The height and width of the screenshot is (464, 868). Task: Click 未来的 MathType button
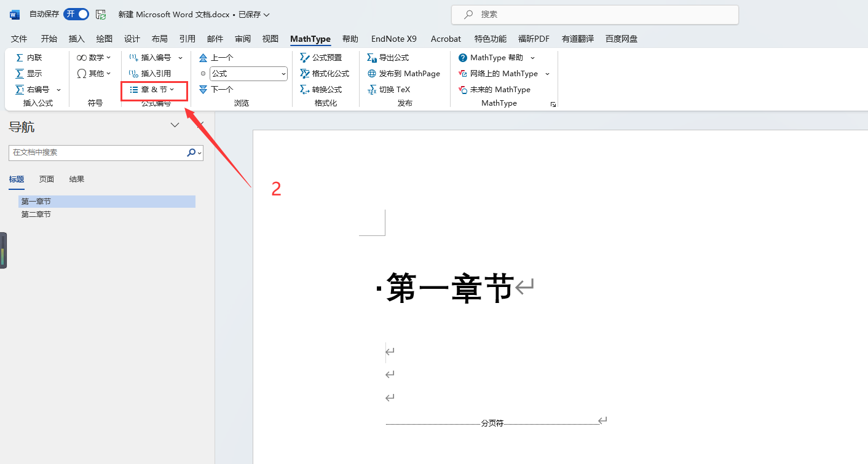494,89
